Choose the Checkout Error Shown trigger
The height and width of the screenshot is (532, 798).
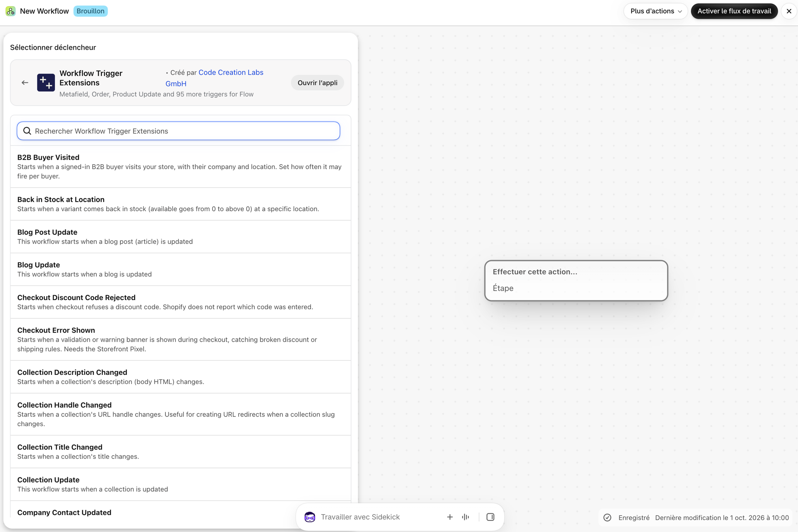[x=180, y=340]
